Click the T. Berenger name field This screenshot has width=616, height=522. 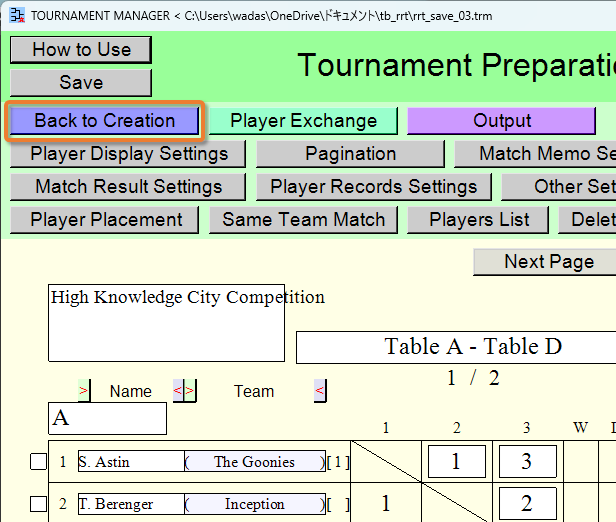click(x=131, y=504)
